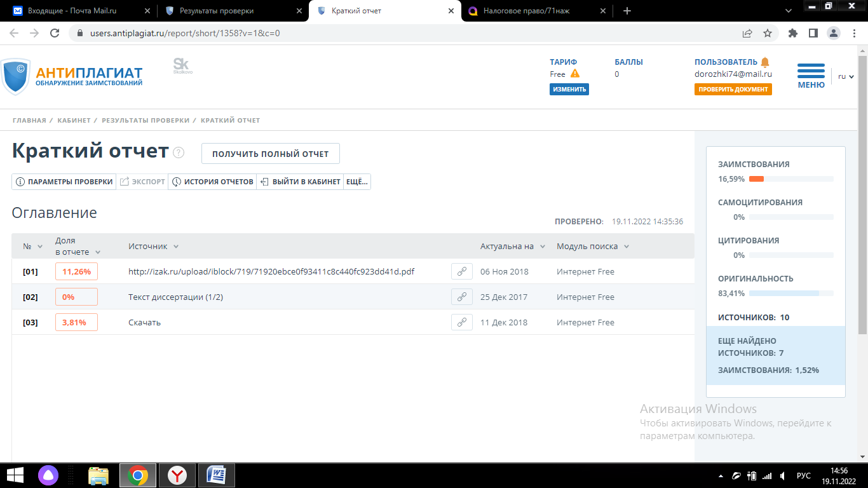Click the link icon for source 01
Viewport: 868px width, 488px height.
[462, 271]
